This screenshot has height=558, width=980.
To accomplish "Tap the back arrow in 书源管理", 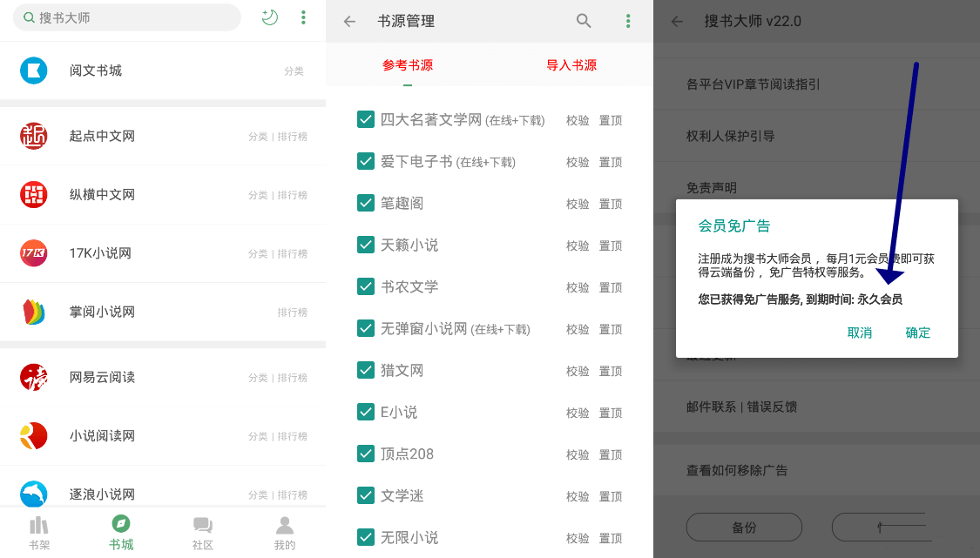I will (x=348, y=21).
